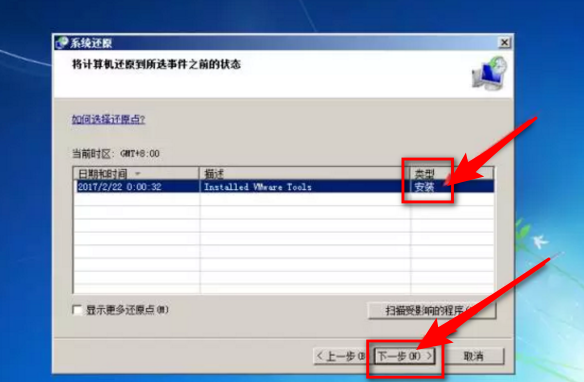Go back with the 上一步 button

340,356
